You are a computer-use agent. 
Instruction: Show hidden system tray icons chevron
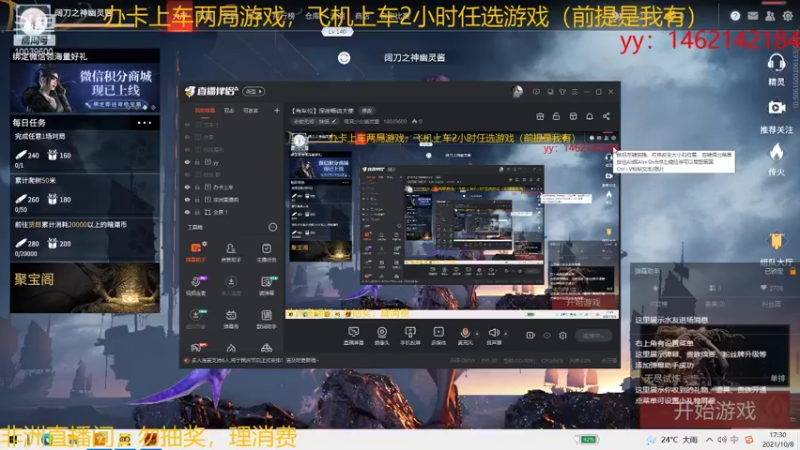710,439
